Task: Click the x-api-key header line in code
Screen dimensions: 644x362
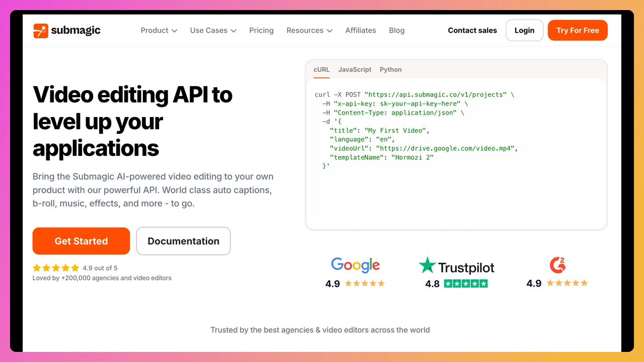Action: click(395, 104)
